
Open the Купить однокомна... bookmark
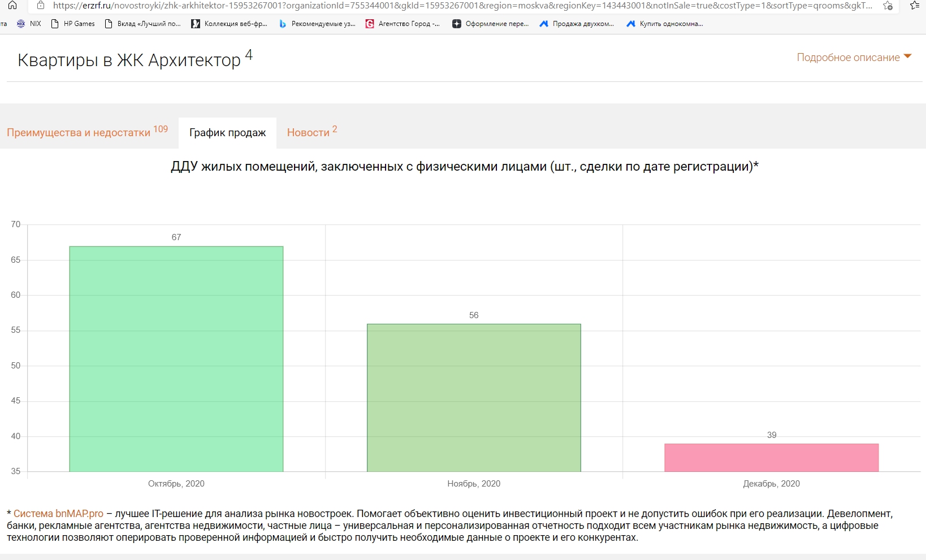(x=665, y=24)
